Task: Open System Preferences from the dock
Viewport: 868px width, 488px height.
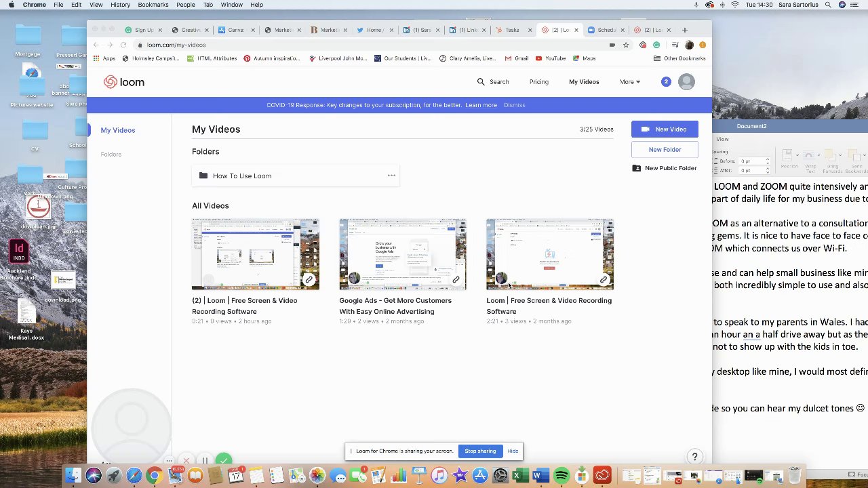Action: point(500,476)
